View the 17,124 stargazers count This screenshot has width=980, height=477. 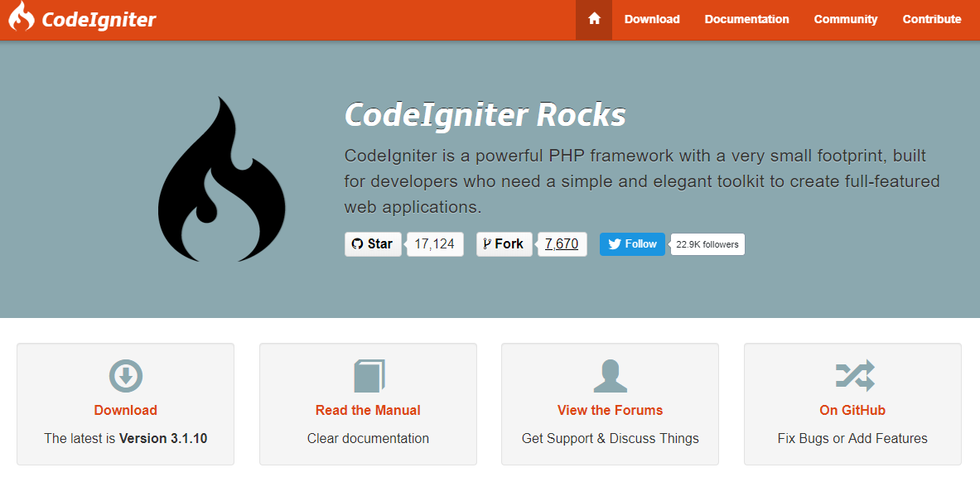point(435,243)
